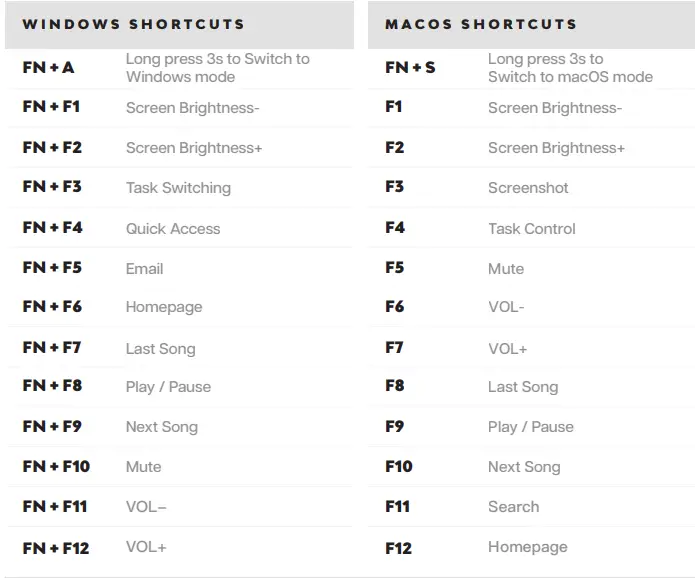The height and width of the screenshot is (578, 695).
Task: Click the macOS F5 key label
Action: click(x=394, y=268)
